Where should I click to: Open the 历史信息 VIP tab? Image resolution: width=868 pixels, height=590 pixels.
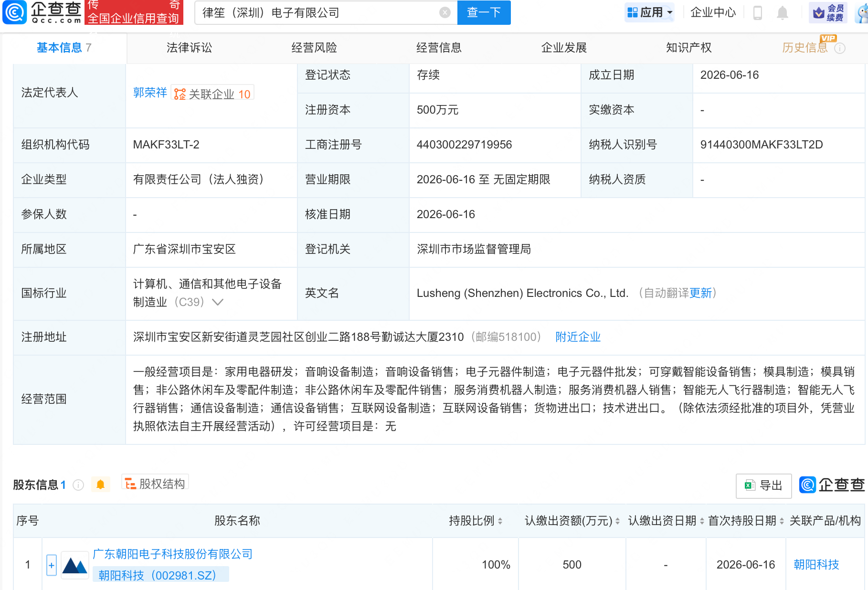805,48
